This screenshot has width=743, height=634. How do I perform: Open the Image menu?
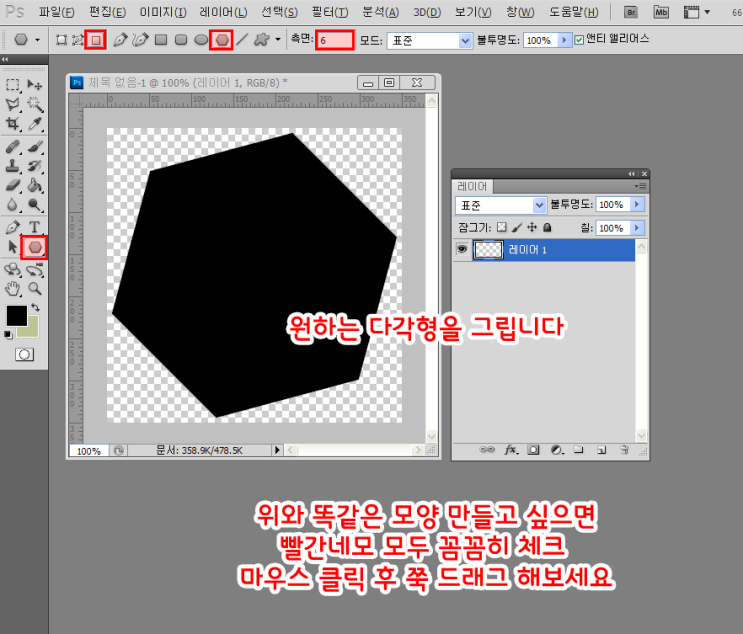(x=163, y=12)
